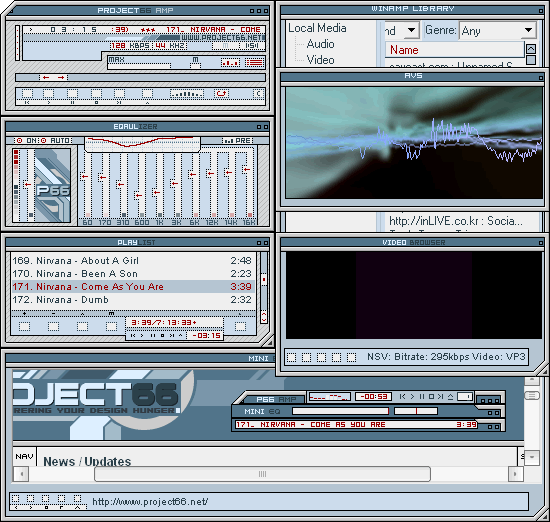Screen dimensions: 550x522
Task: Pause playback in Project66 Amp main window
Action: (x=72, y=94)
